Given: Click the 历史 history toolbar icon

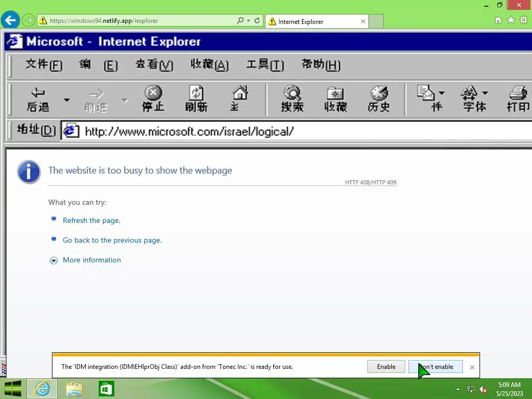Looking at the screenshot, I should click(379, 99).
